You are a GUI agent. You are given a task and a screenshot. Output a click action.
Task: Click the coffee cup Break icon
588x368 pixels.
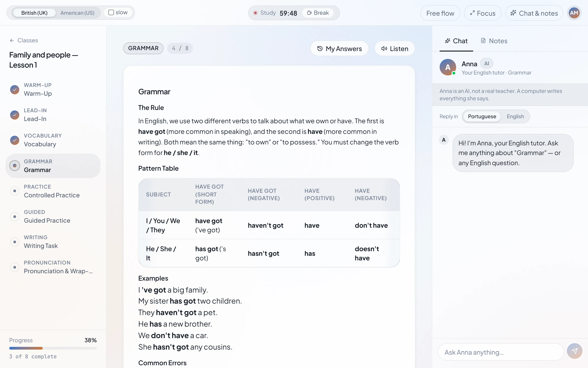click(x=309, y=13)
